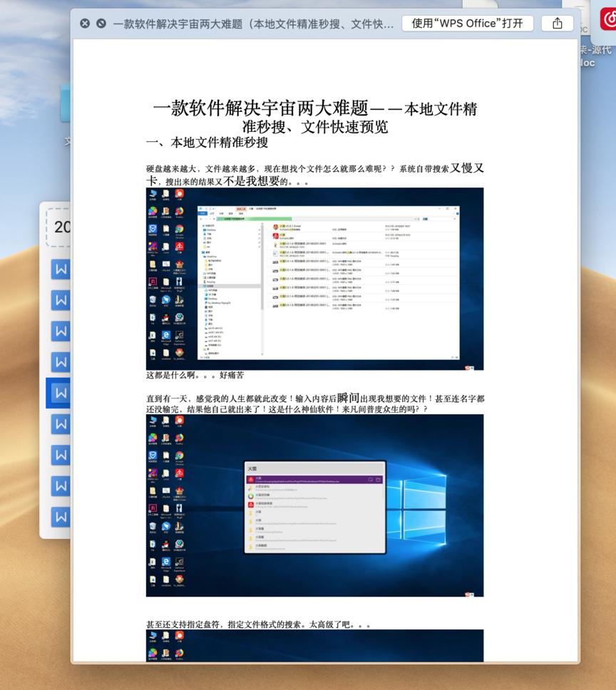The image size is (616, 690).
Task: Click the bottom W document icon in the left stack
Action: (x=60, y=517)
